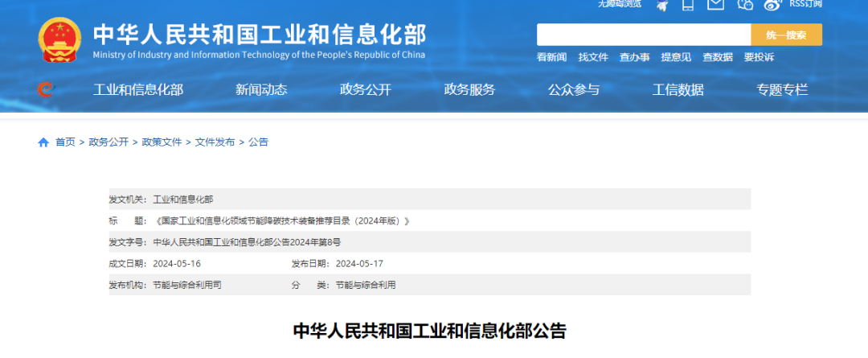The image size is (868, 358).
Task: Click the heading 中华人民共和国工业和信息化部公告
Action: click(x=429, y=331)
